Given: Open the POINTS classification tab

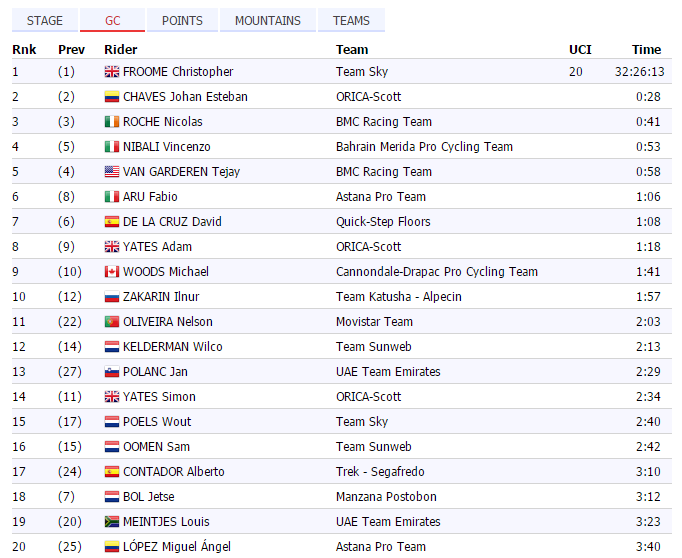Looking at the screenshot, I should [182, 20].
